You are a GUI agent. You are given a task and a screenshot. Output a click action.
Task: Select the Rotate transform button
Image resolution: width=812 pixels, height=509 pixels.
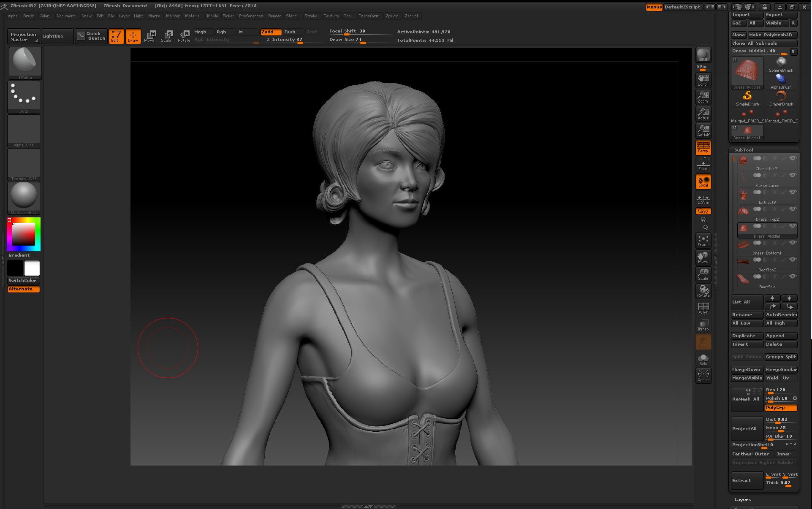(184, 36)
